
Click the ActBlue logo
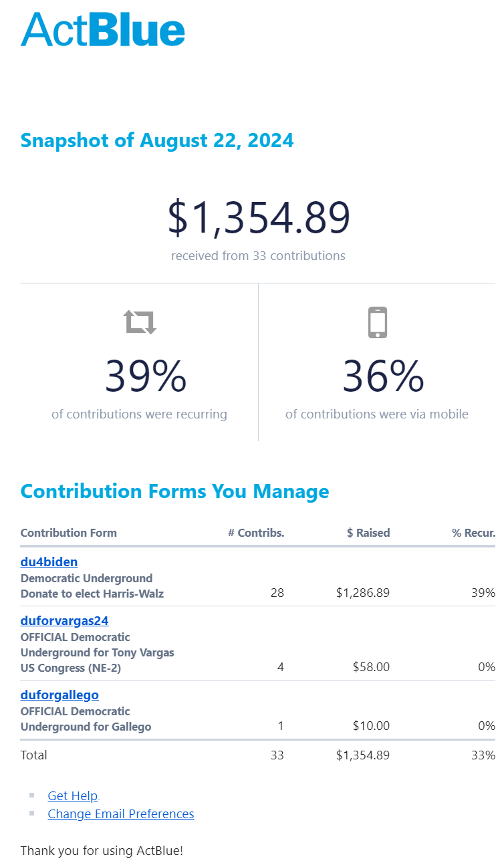click(x=103, y=29)
